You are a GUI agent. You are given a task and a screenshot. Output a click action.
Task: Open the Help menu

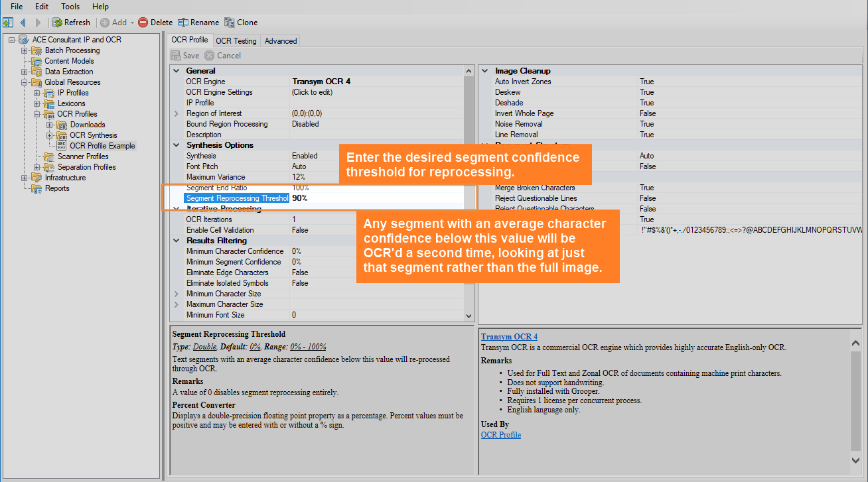[x=100, y=7]
